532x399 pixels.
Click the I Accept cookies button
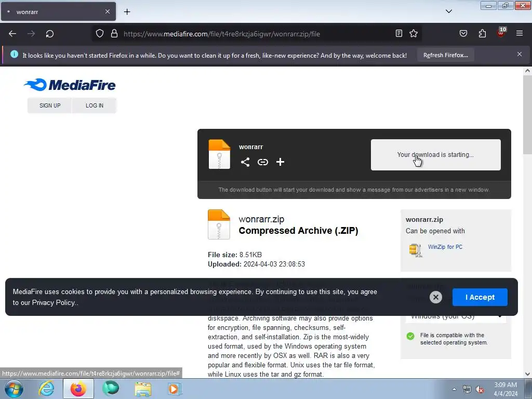point(480,297)
